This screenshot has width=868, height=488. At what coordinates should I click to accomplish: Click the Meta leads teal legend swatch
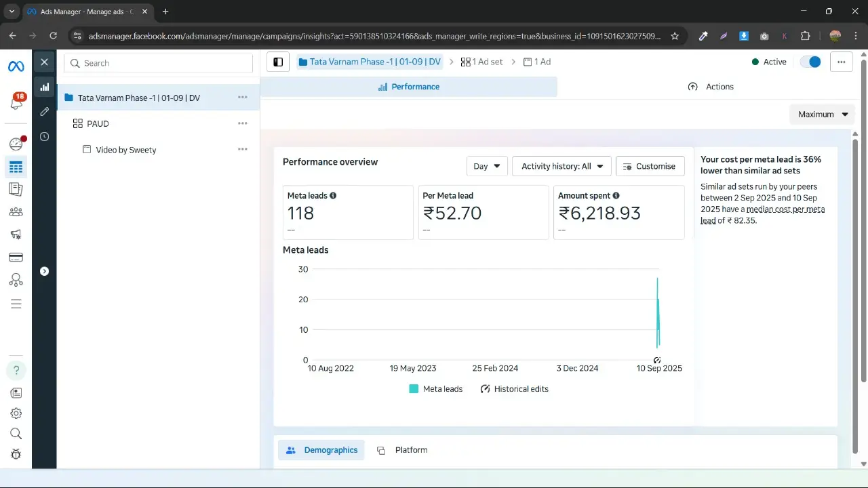coord(414,389)
